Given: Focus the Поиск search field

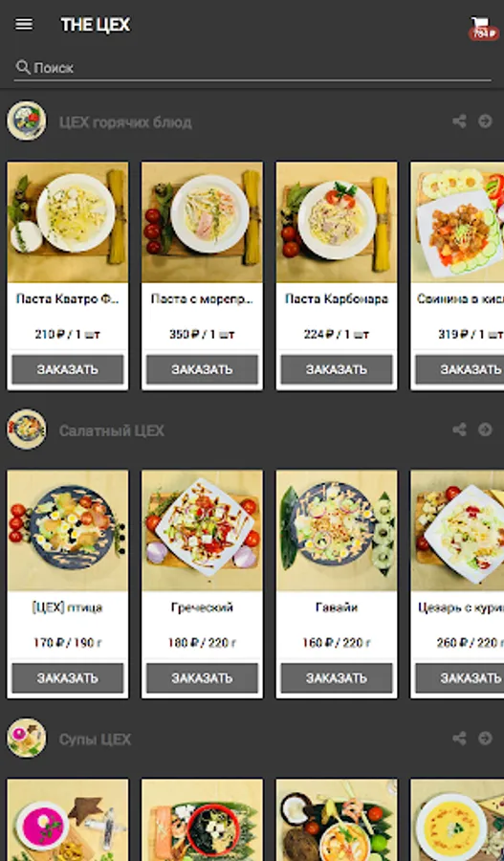Looking at the screenshot, I should 252,68.
